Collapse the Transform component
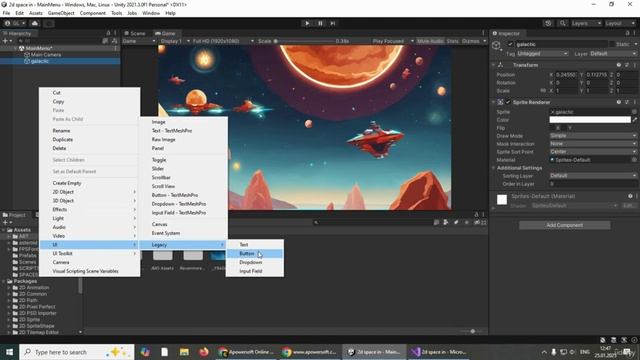 [493, 65]
